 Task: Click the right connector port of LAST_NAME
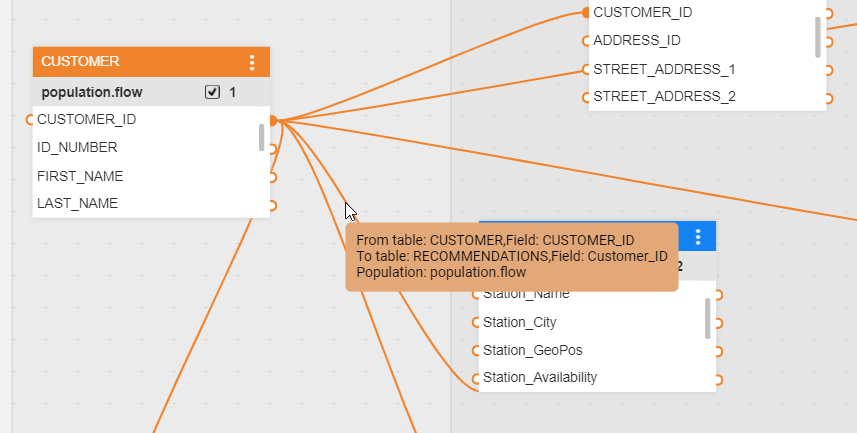pyautogui.click(x=272, y=205)
